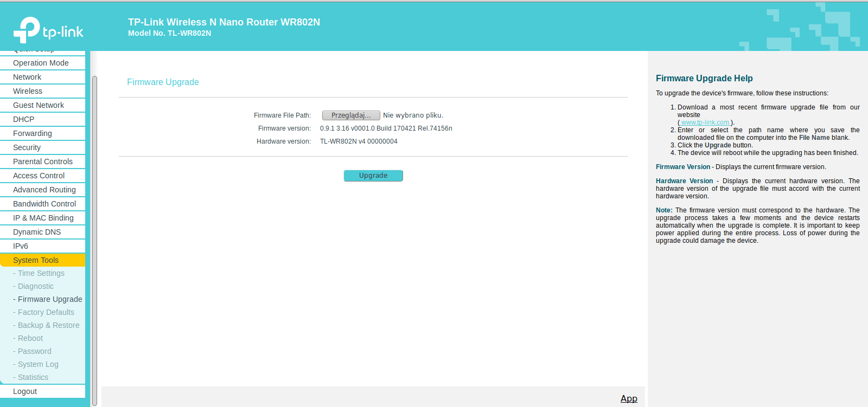Open Bandwidth Control menu
The image size is (868, 407).
(x=42, y=204)
